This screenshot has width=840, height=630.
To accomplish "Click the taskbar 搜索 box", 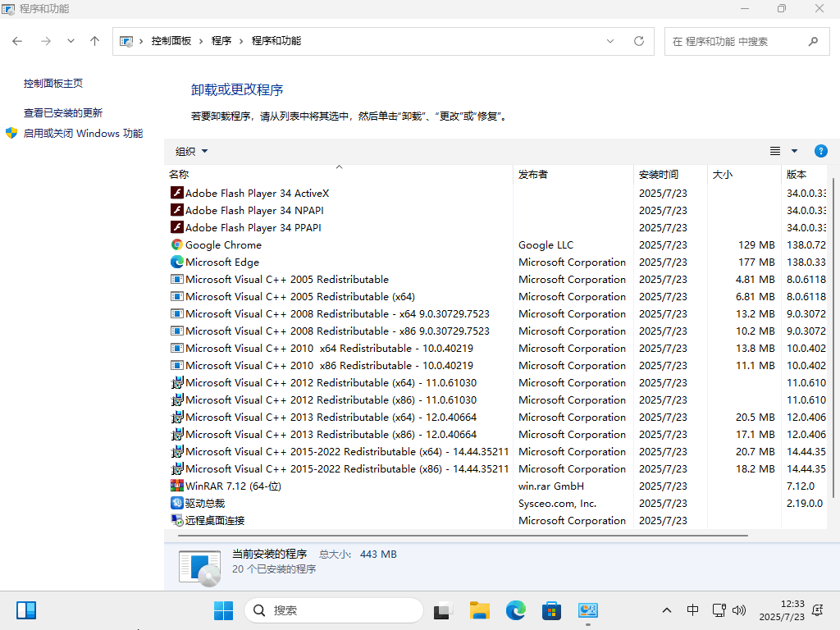I will (333, 610).
